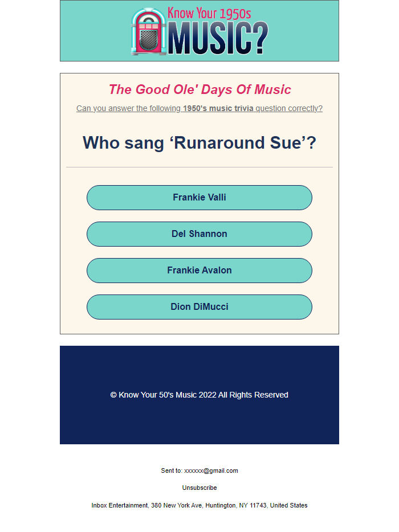Unsubscribe from this mailing list

pyautogui.click(x=199, y=488)
